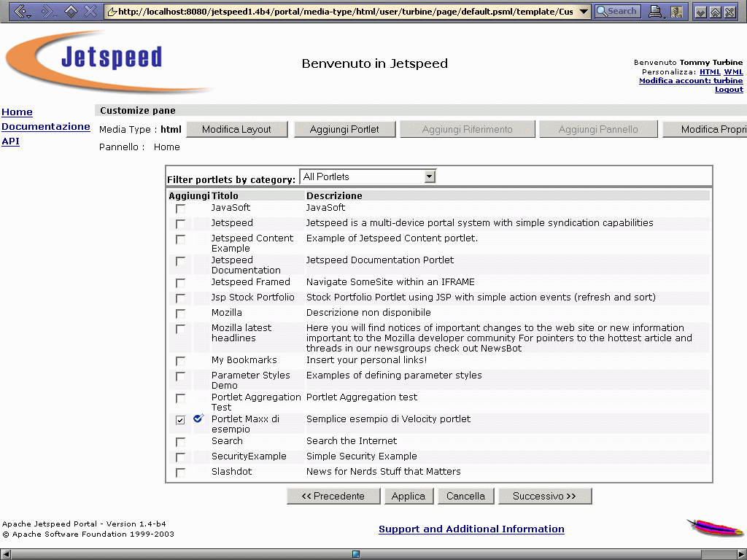Click the 'Customize pane' title bar text
747x560 pixels.
click(138, 111)
